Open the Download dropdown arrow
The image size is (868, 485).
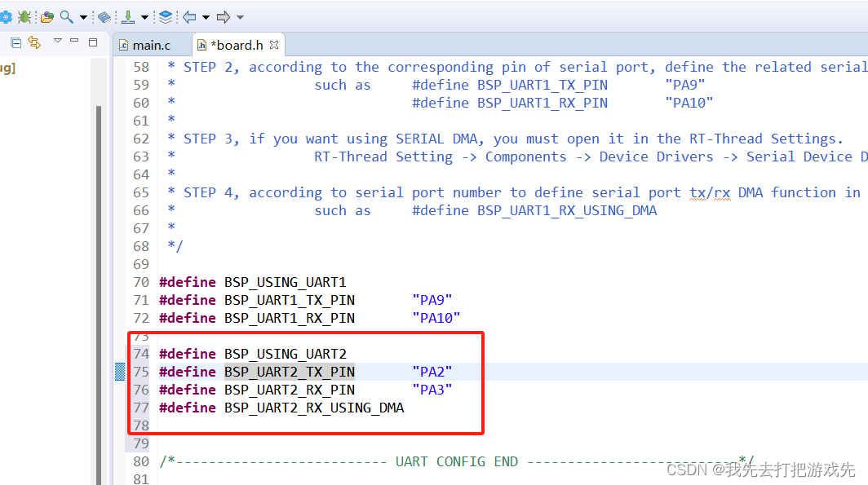tap(144, 16)
